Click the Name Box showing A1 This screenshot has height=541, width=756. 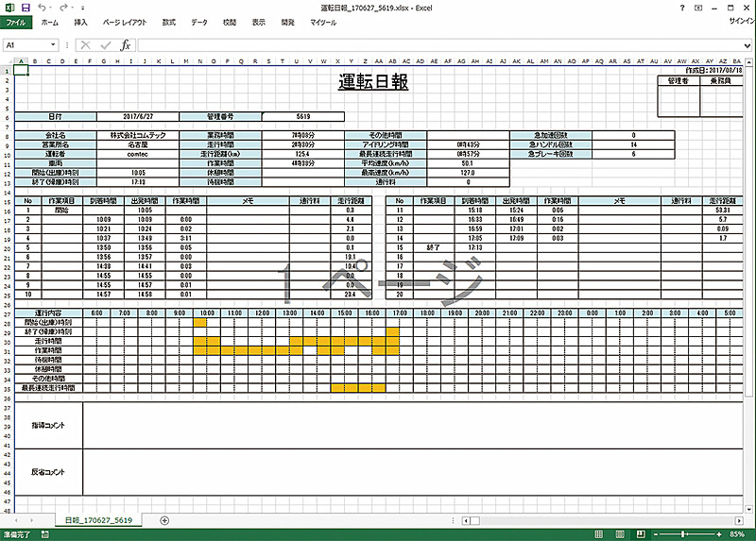coord(26,45)
